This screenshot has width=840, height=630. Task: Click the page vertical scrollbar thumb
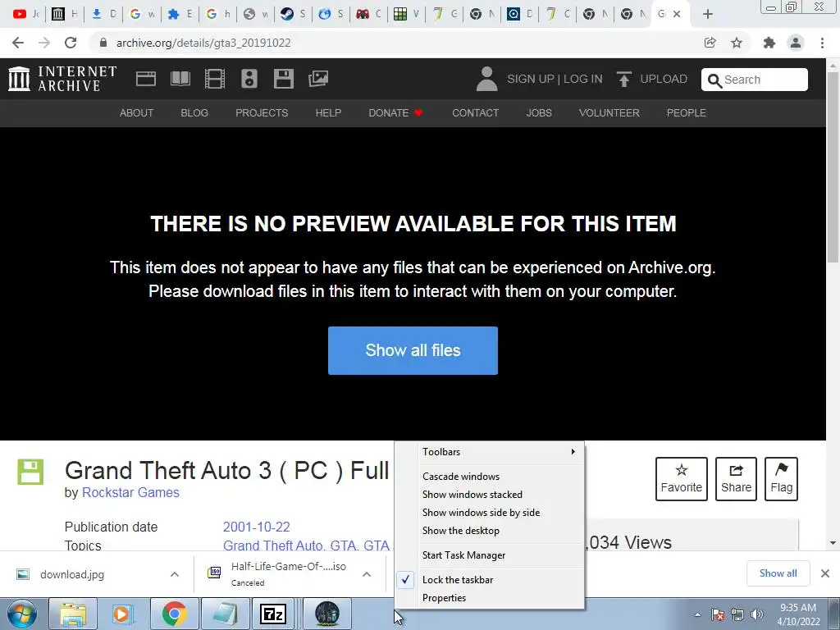pos(833,167)
